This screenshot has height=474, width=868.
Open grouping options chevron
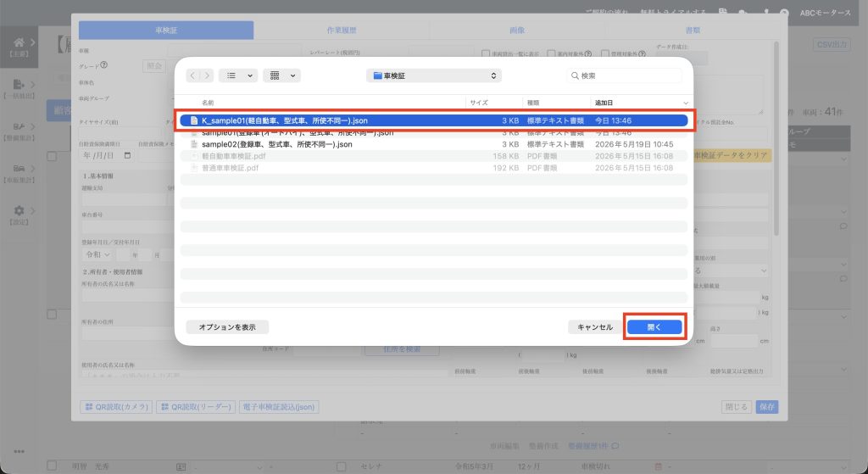(x=292, y=75)
